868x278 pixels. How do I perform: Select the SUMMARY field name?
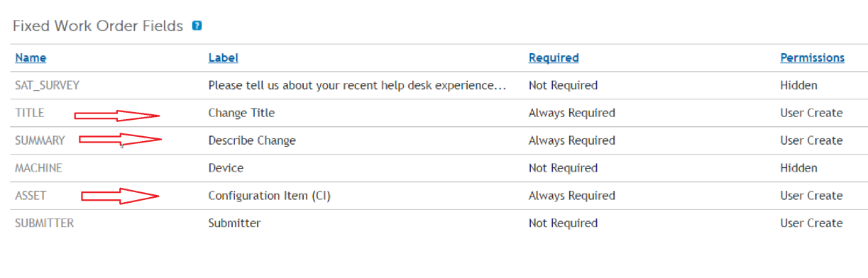pyautogui.click(x=40, y=140)
